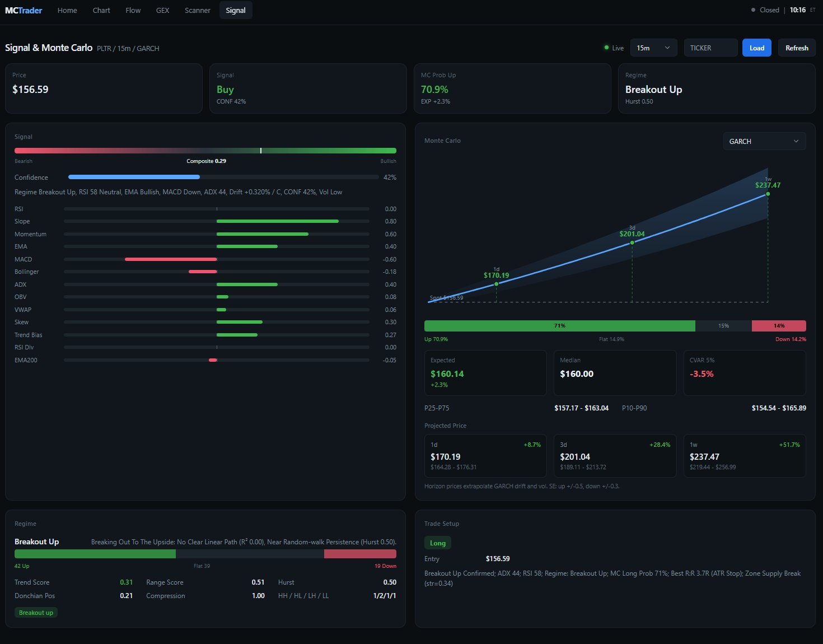Click the green Slope indicator bar
The width and height of the screenshot is (823, 644).
(278, 221)
